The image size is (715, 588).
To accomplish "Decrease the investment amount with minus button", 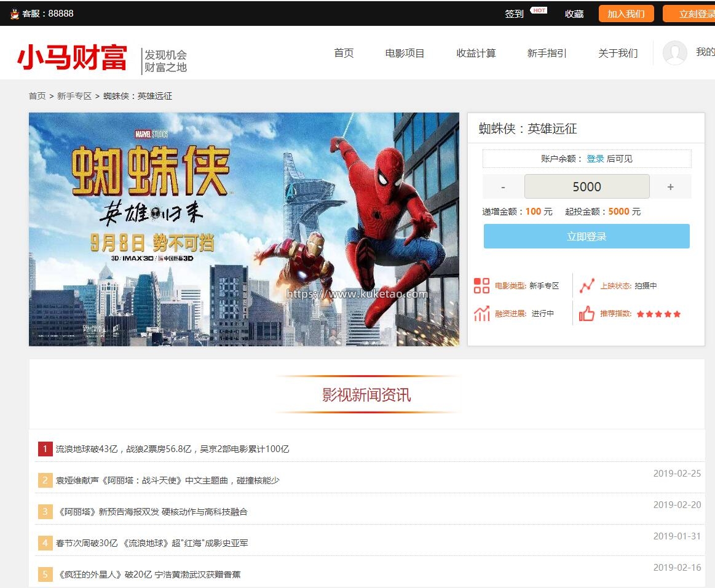I will [x=503, y=186].
